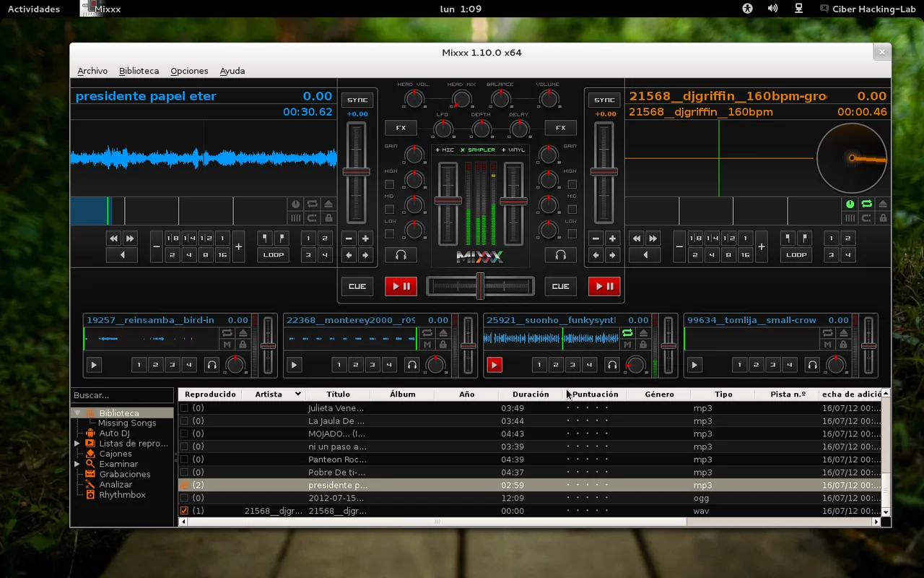The height and width of the screenshot is (578, 924).
Task: Expand the Listas de reproducción tree node
Action: (x=77, y=444)
